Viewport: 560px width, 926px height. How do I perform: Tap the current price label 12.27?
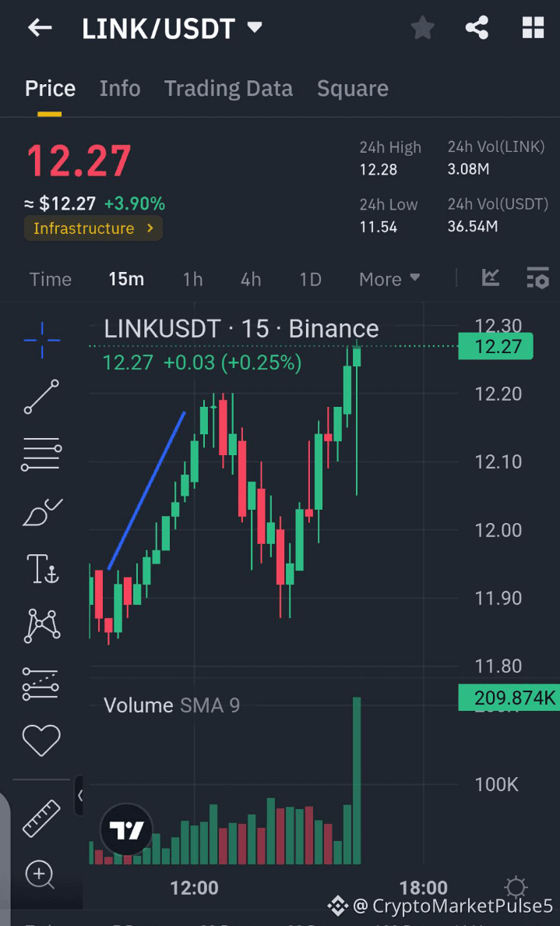click(x=495, y=346)
